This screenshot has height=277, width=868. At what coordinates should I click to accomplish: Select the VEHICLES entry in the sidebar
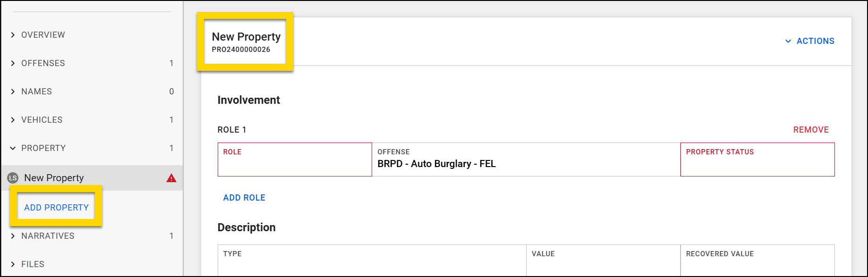[42, 119]
